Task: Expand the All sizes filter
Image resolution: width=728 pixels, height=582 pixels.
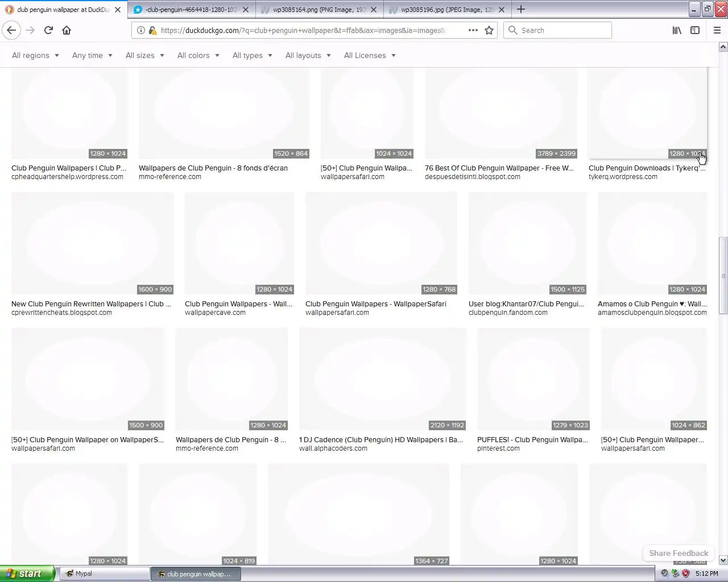Action: (144, 55)
